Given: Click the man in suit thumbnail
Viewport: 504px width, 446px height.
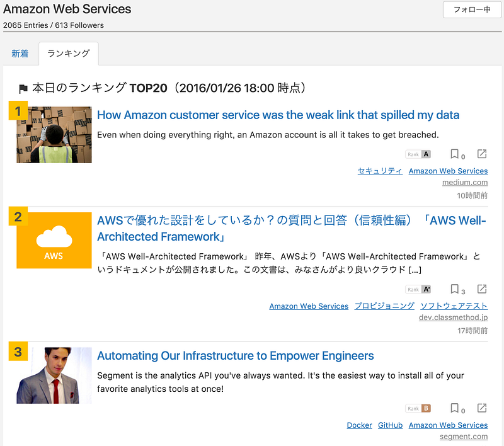Looking at the screenshot, I should pyautogui.click(x=54, y=375).
